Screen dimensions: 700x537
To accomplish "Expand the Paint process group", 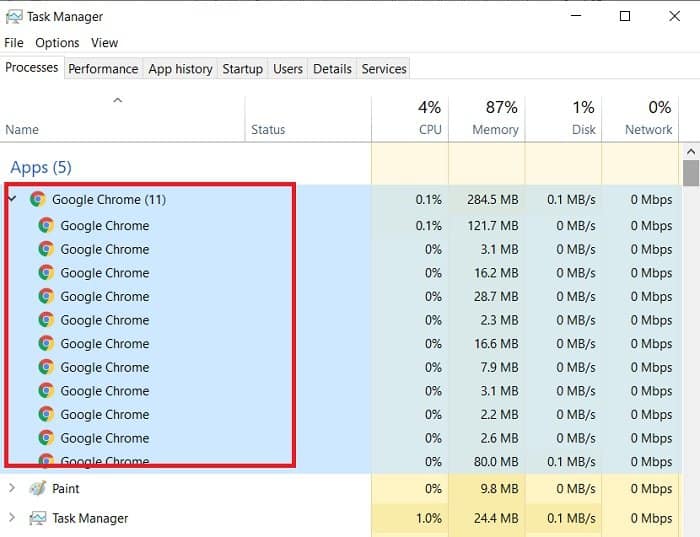I will tap(12, 488).
